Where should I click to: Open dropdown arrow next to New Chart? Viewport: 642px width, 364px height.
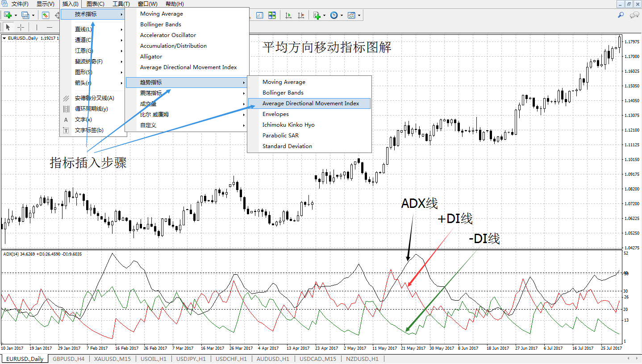coord(15,15)
